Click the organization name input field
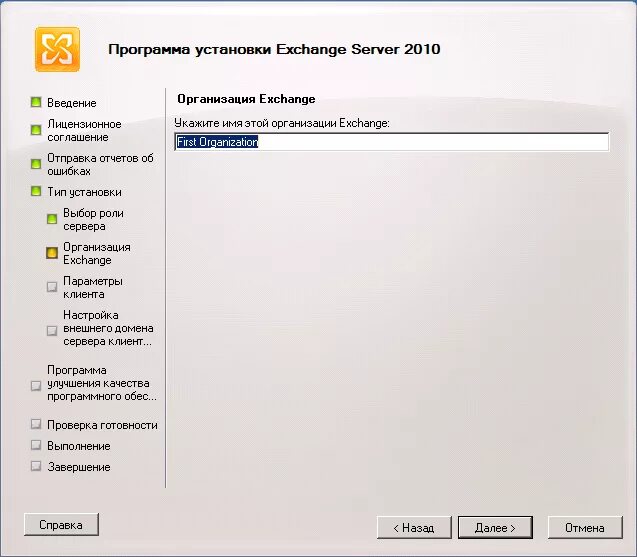Screen dimensions: 637x557 pyautogui.click(x=392, y=142)
